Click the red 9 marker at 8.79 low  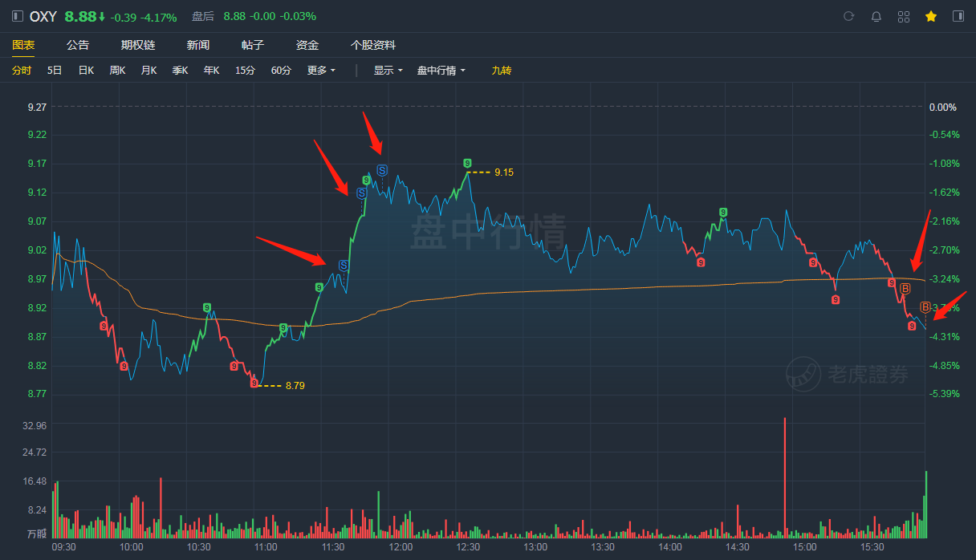(x=254, y=383)
